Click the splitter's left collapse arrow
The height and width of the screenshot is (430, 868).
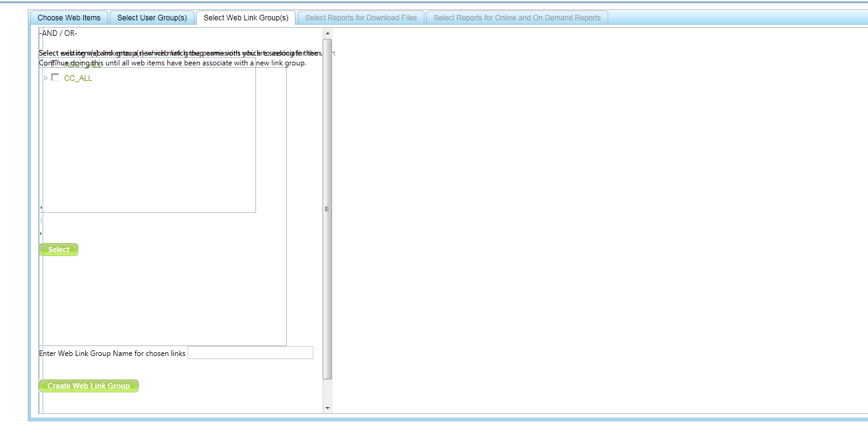pos(41,208)
